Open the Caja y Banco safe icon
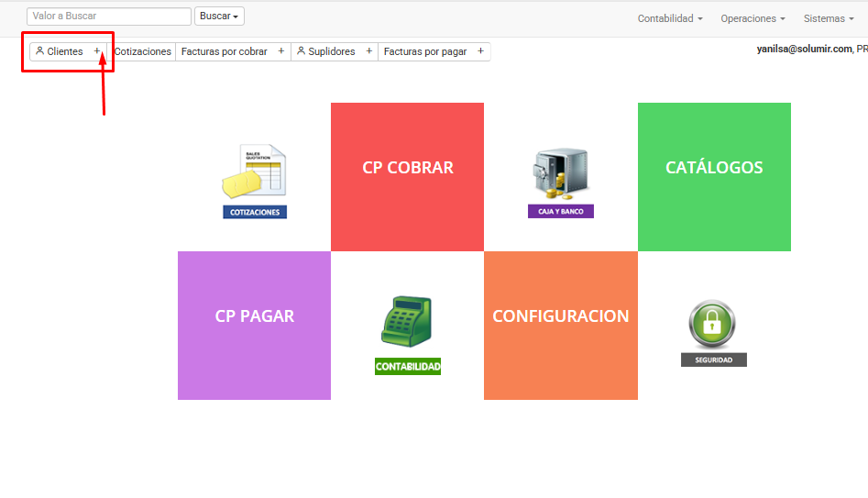868x498 pixels. click(x=561, y=181)
